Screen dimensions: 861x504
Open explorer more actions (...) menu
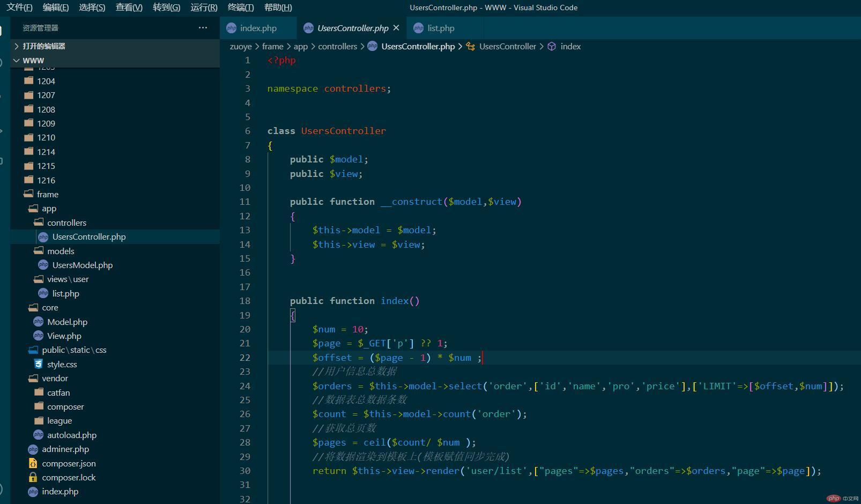203,27
